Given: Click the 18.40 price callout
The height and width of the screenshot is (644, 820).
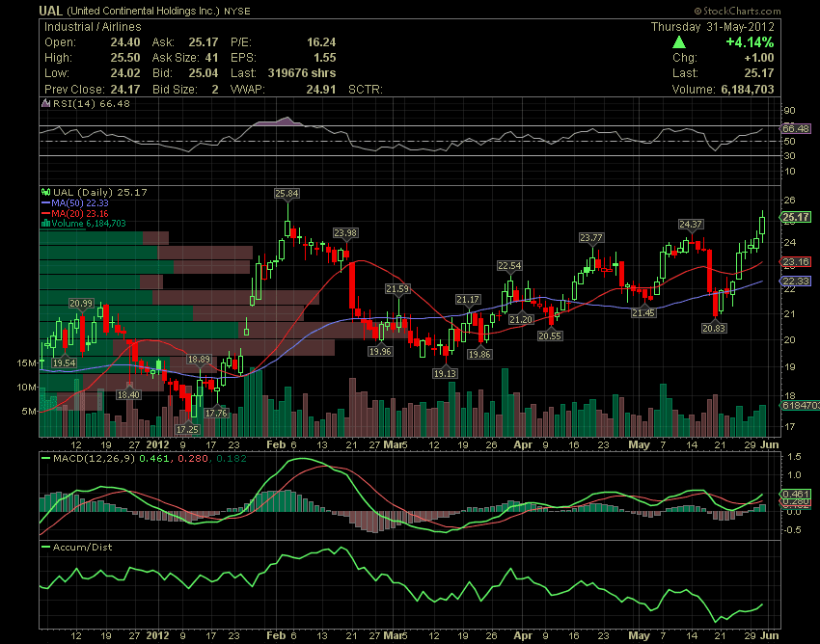Looking at the screenshot, I should pos(128,394).
